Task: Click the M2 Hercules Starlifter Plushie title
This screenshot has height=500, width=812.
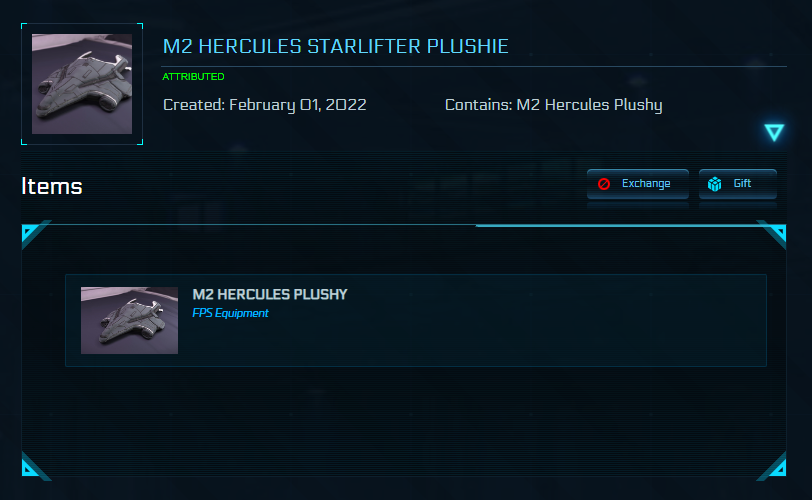Action: [335, 47]
